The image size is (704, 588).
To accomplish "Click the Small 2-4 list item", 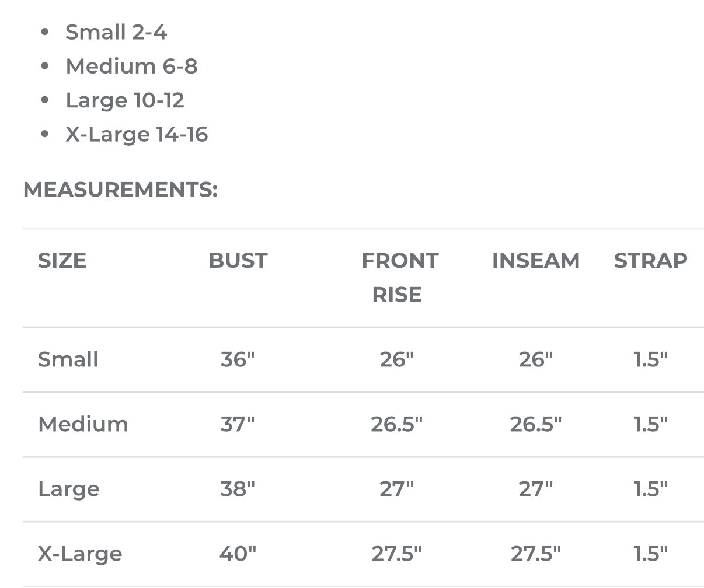I will (116, 32).
